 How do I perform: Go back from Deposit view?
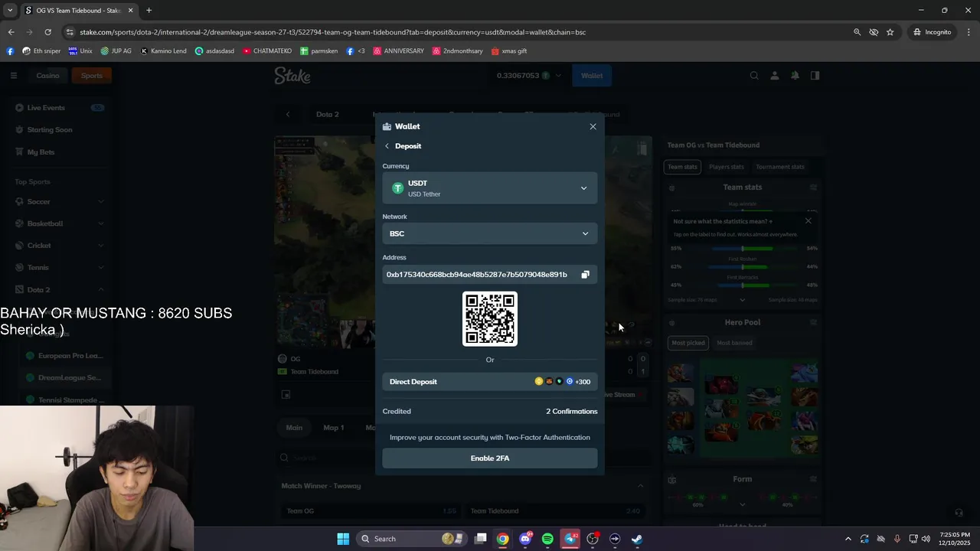(x=387, y=146)
